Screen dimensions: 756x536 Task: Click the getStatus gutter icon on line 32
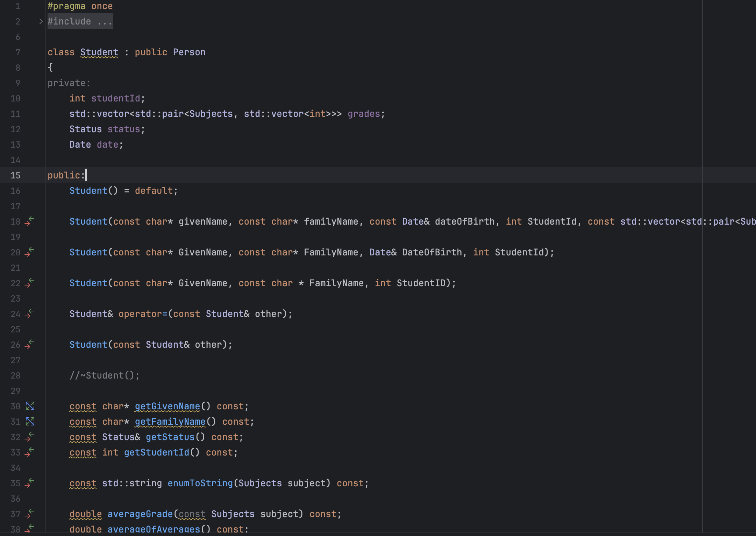(x=30, y=437)
